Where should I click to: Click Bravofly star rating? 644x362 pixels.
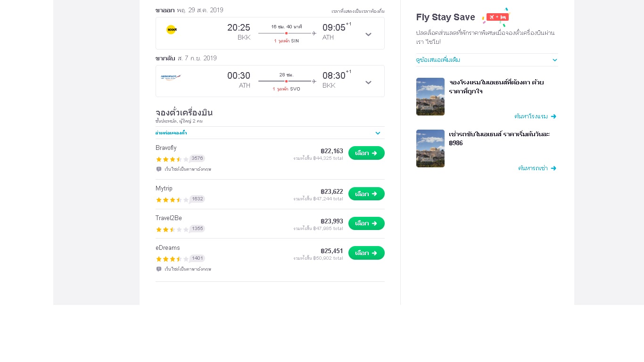(172, 159)
